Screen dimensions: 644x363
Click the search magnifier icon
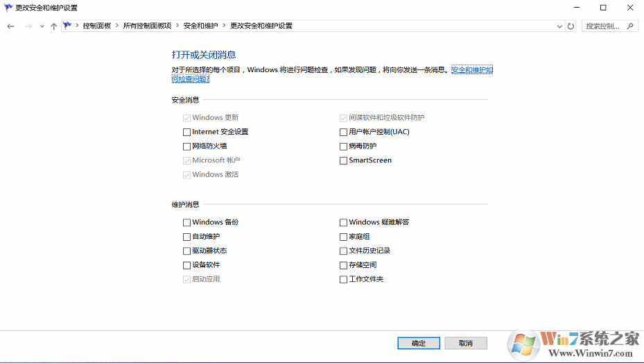tap(630, 26)
